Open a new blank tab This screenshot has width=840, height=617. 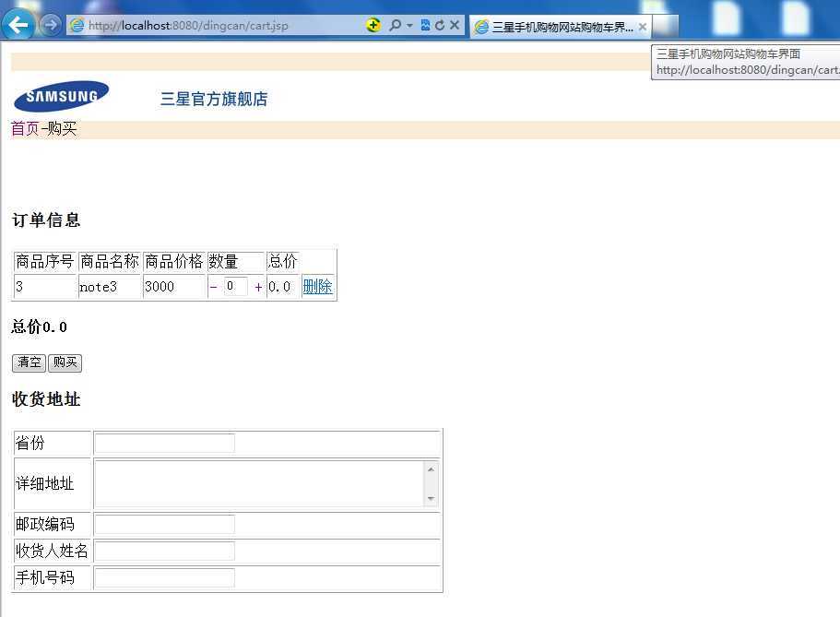[666, 26]
